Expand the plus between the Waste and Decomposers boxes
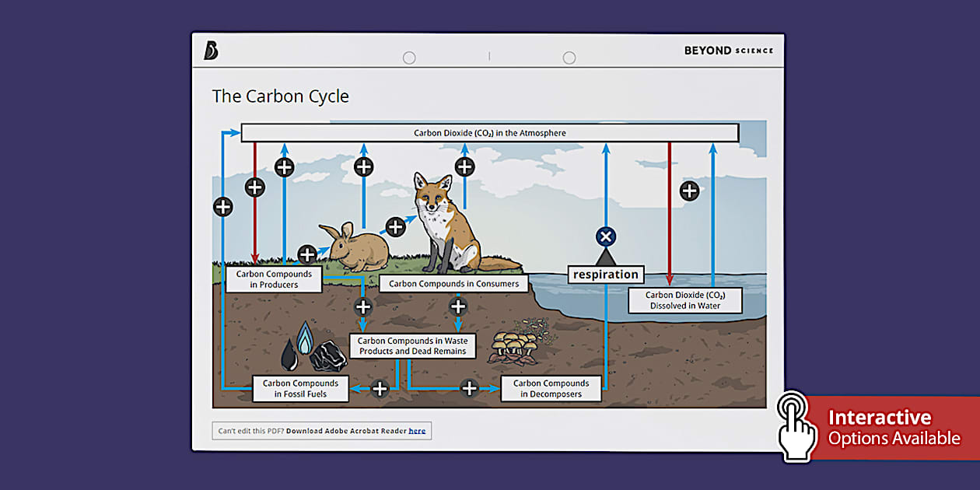Screen dimensions: 980x490 [469, 389]
